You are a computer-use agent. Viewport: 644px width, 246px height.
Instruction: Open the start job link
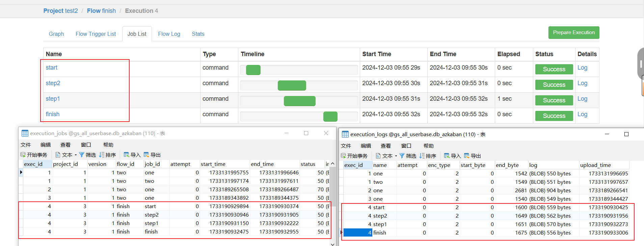tap(52, 68)
